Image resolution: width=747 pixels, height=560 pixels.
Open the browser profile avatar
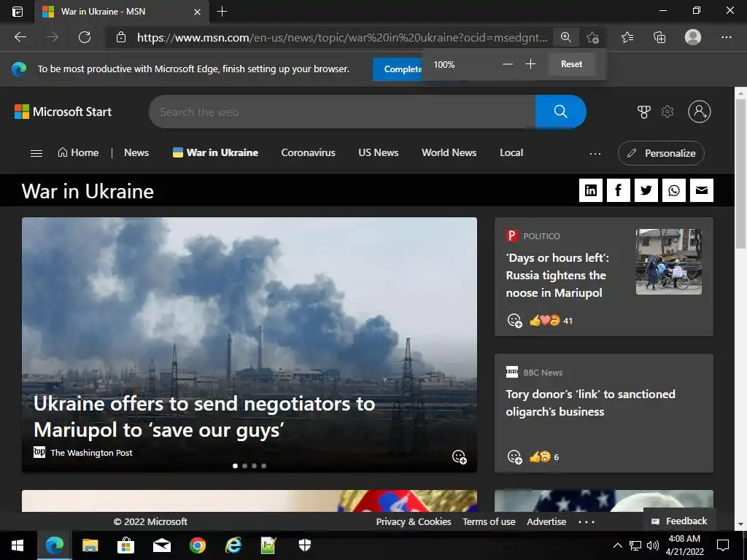click(x=693, y=37)
